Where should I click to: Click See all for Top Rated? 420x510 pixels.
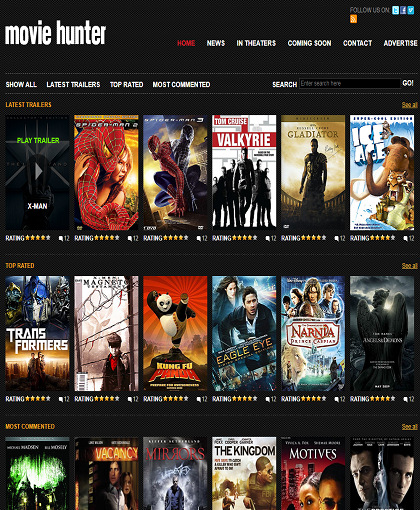pyautogui.click(x=409, y=266)
